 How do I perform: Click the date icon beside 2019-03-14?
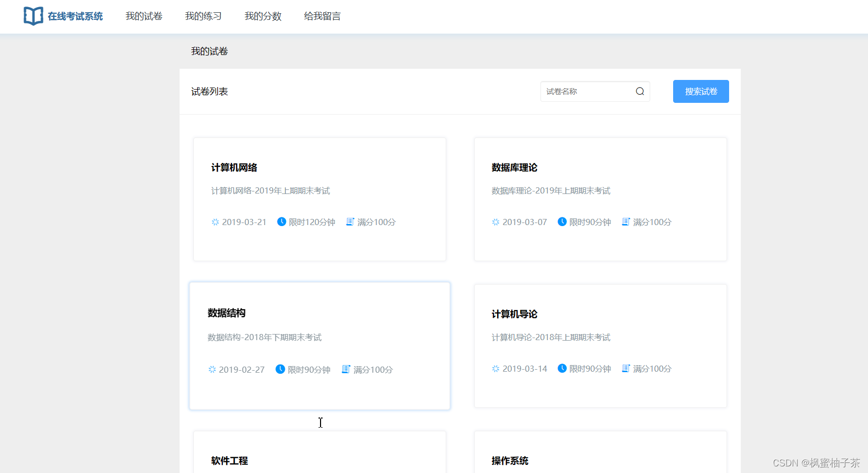tap(496, 369)
